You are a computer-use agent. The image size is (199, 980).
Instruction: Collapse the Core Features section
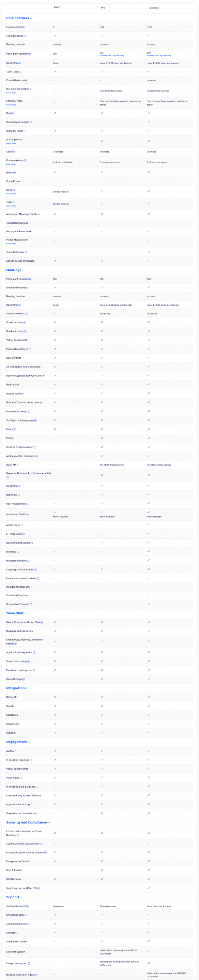(31, 18)
